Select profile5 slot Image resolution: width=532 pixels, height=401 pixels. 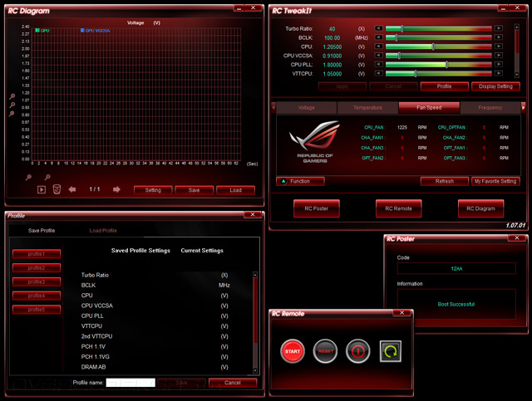pyautogui.click(x=37, y=310)
